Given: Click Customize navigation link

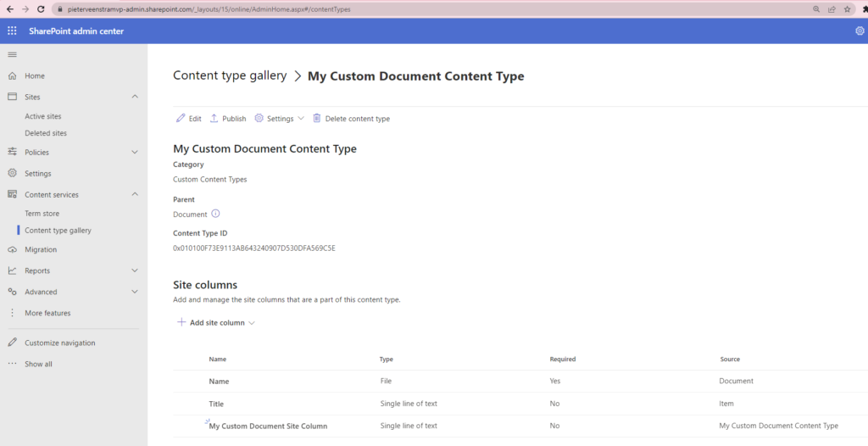Looking at the screenshot, I should [60, 343].
